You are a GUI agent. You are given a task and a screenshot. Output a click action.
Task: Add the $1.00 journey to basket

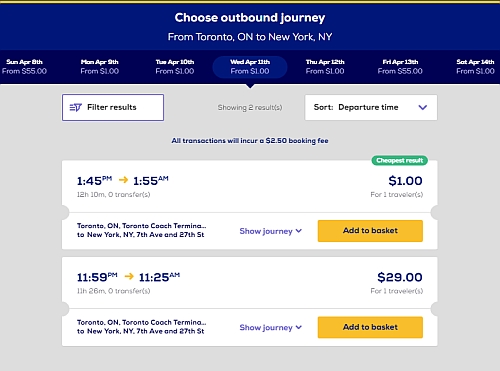click(x=370, y=231)
